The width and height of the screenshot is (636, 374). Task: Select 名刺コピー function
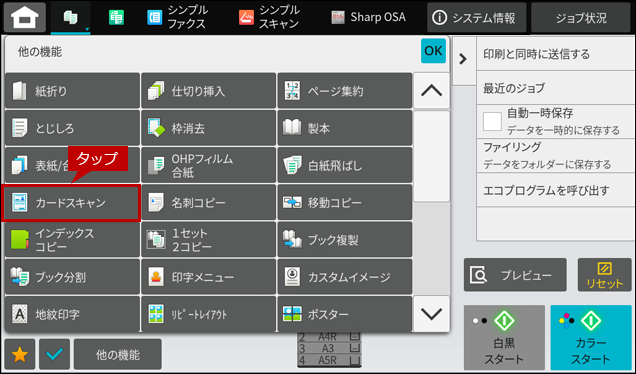pyautogui.click(x=208, y=203)
